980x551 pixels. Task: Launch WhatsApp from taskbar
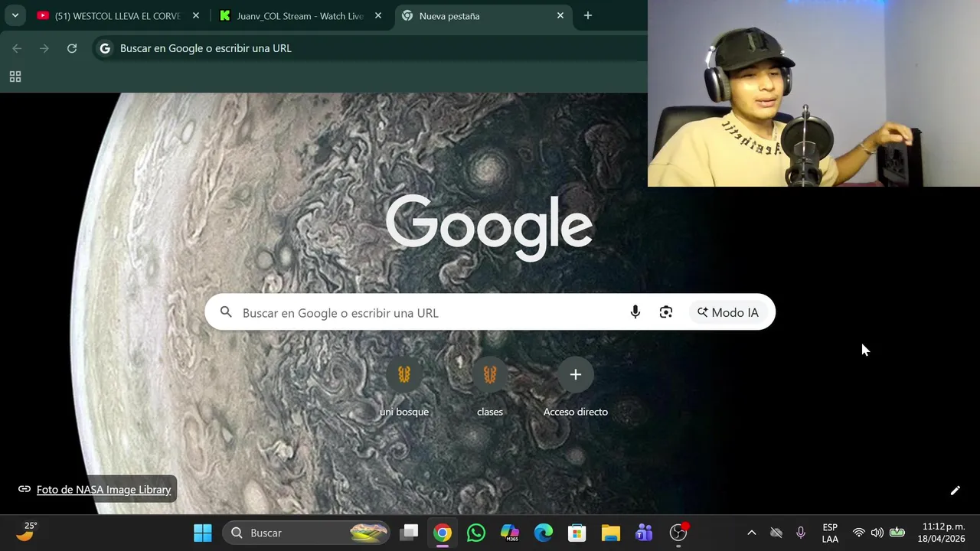coord(476,533)
